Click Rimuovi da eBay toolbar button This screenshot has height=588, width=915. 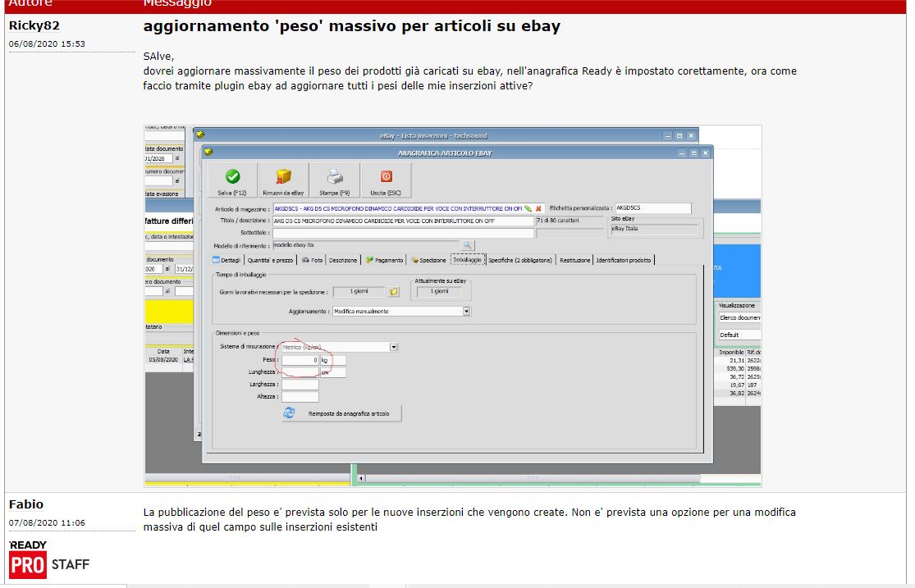[x=284, y=180]
